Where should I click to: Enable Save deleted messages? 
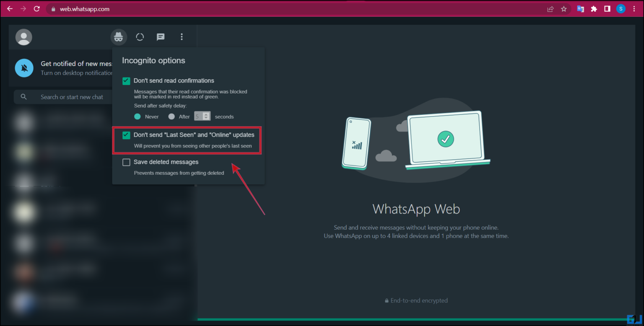(126, 162)
